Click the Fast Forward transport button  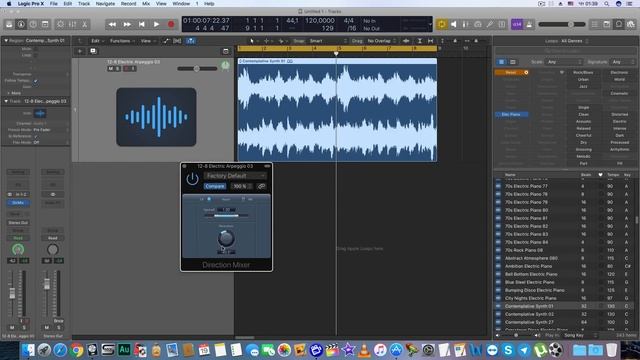tap(127, 24)
